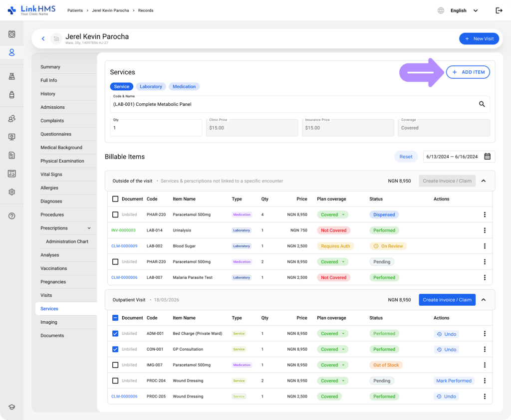Image resolution: width=511 pixels, height=420 pixels.
Task: Open the billing document icon in sidebar
Action: tap(12, 156)
